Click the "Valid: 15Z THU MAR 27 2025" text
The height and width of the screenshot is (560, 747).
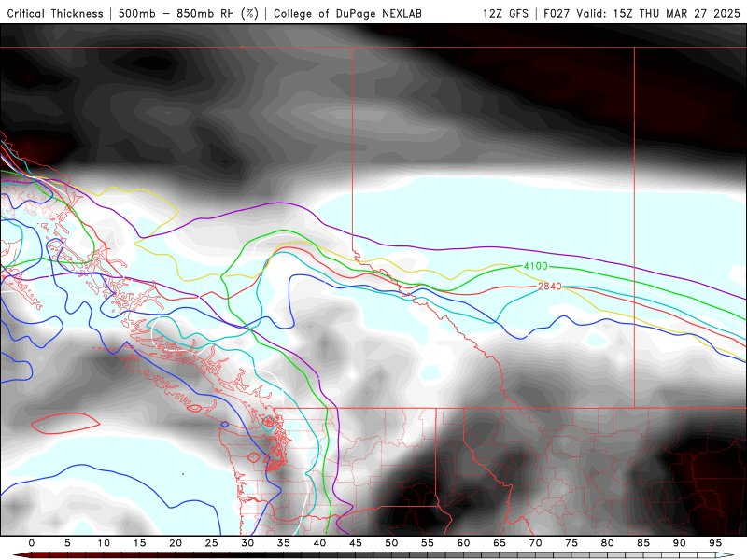[x=658, y=14]
